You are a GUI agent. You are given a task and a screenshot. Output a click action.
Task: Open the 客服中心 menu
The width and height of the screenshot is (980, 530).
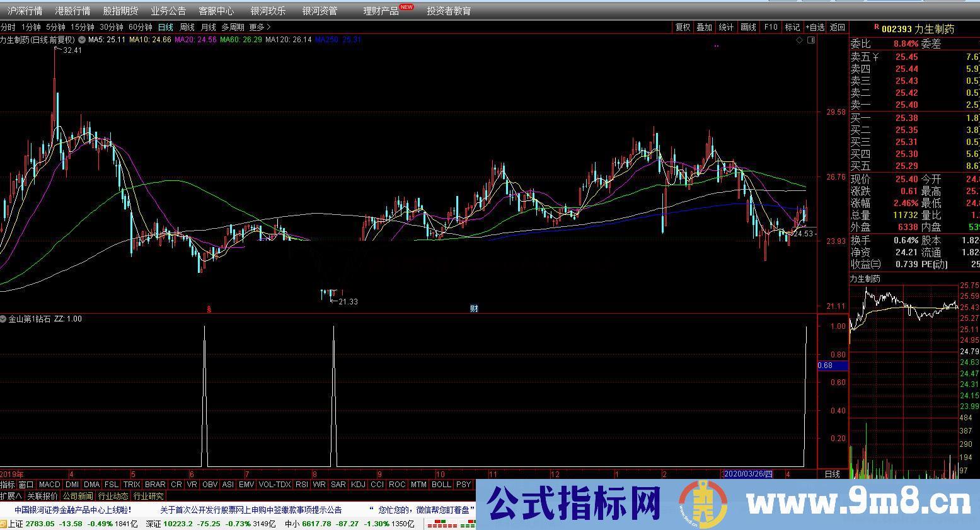pos(216,11)
